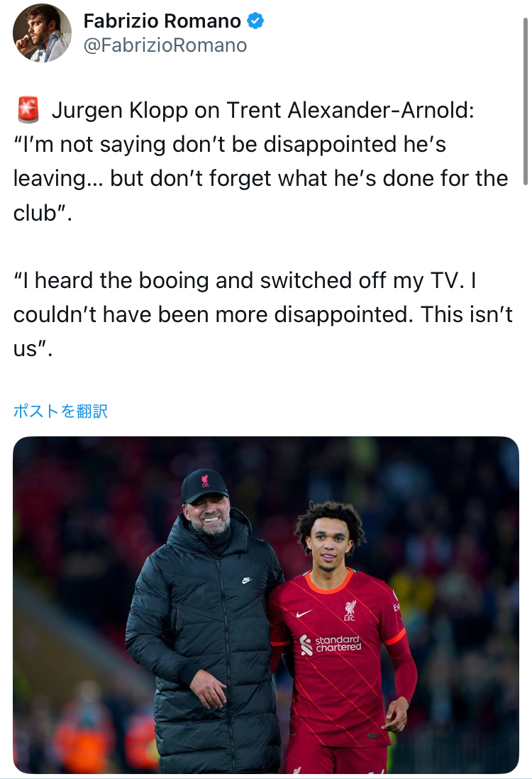This screenshot has height=779, width=532.
Task: Click the Nike swoosh on red shirt
Action: (x=304, y=614)
